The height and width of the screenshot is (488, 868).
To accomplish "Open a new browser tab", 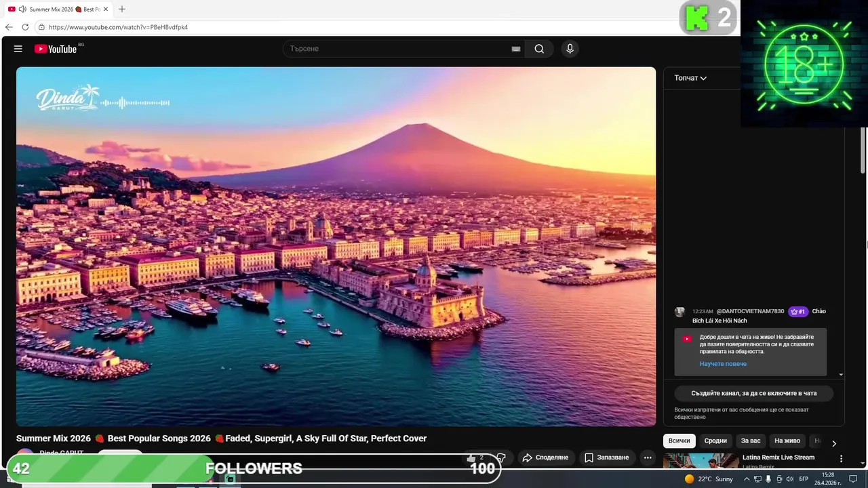I will 122,9.
